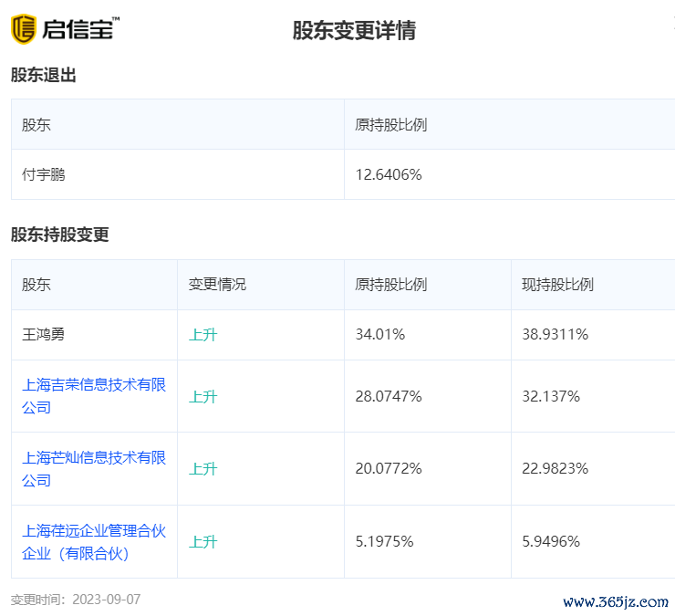Click the 股东退出 section heading
The height and width of the screenshot is (616, 675).
[44, 75]
